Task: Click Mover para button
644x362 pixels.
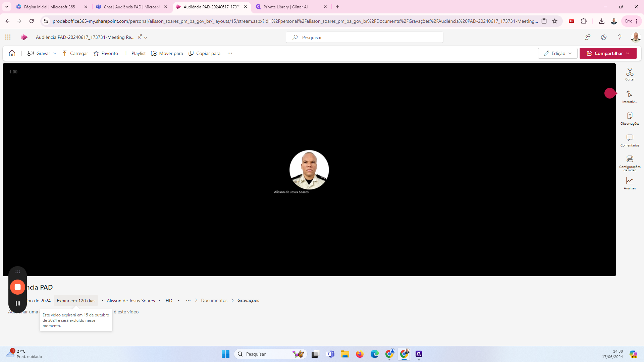Action: [167, 53]
